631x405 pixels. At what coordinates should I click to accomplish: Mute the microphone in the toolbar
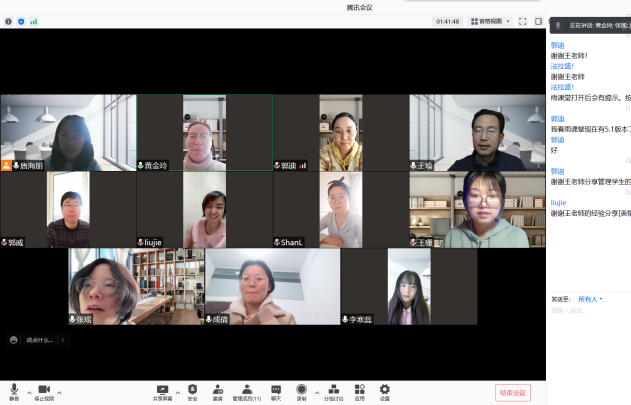(x=14, y=389)
